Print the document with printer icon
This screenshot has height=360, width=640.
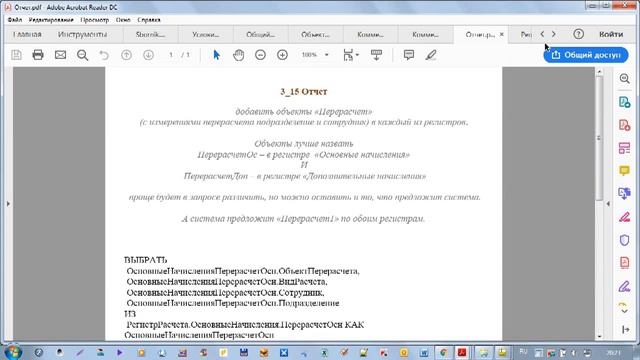38,55
